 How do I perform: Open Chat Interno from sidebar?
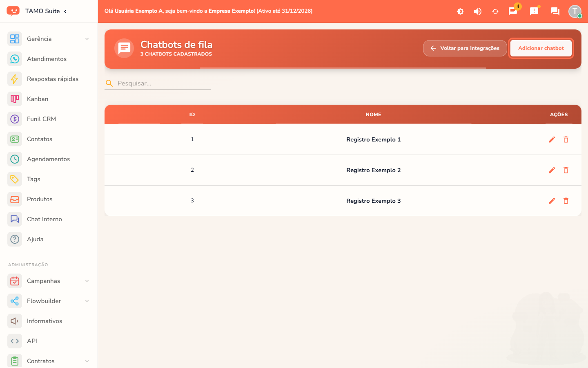pos(49,219)
